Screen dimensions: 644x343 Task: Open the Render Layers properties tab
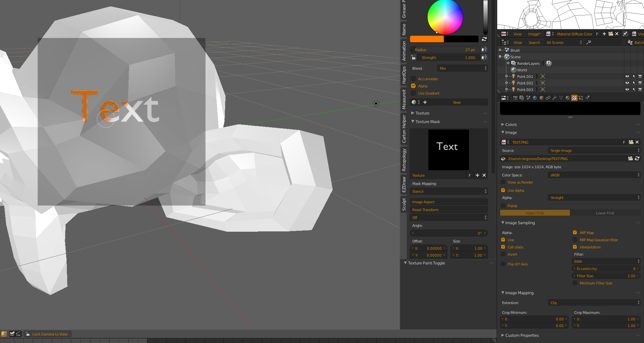click(522, 98)
